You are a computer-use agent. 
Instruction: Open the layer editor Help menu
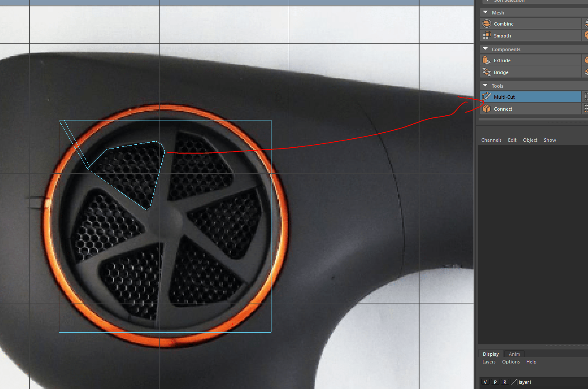click(531, 362)
